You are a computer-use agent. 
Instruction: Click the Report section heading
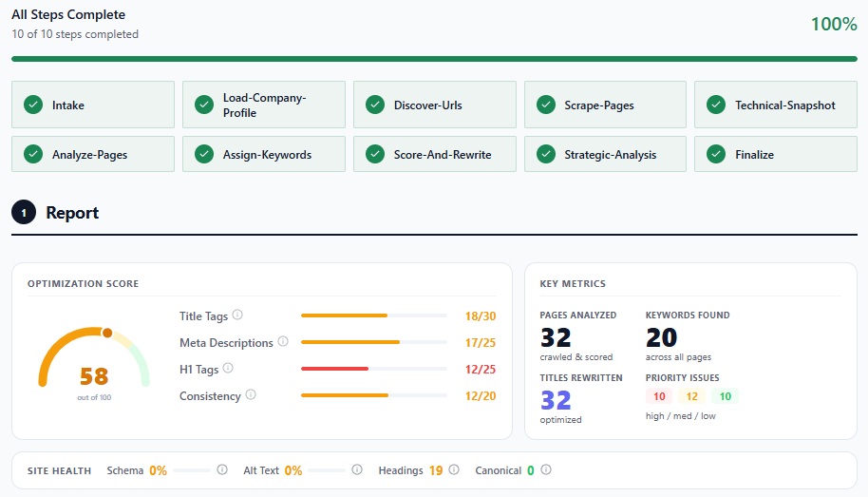[72, 212]
